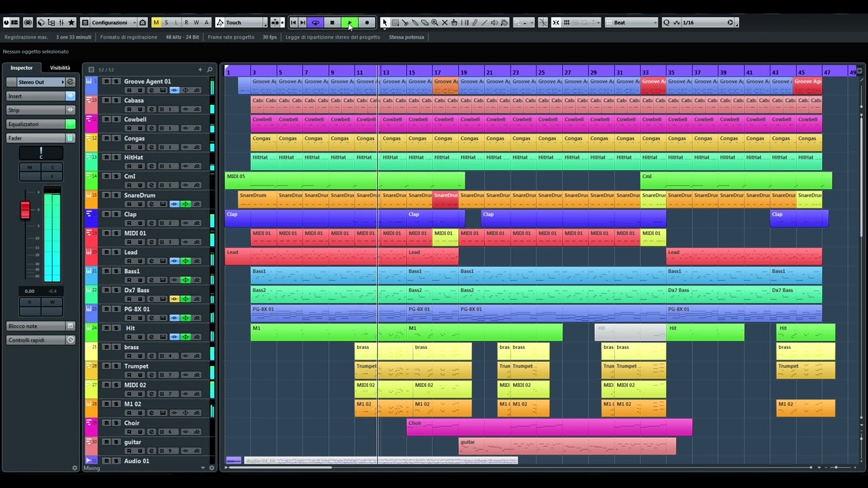
Task: Click the red Stereo Out volume fader
Action: tap(25, 210)
